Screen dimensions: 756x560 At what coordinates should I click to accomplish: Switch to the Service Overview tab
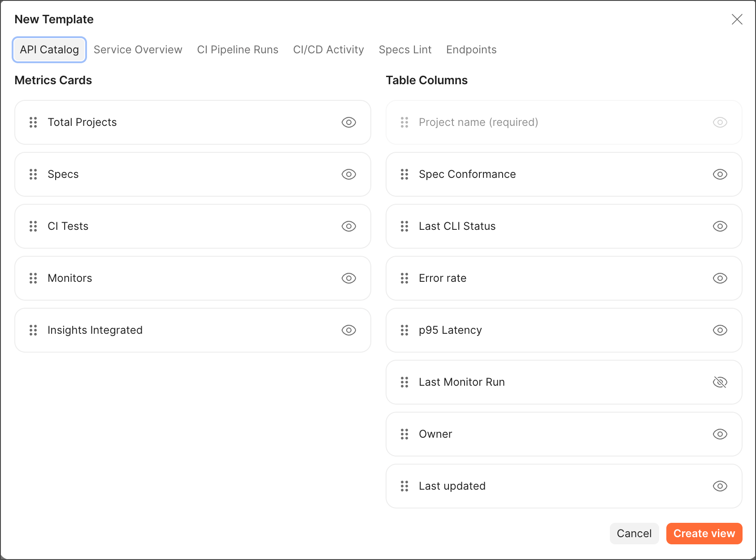(138, 50)
